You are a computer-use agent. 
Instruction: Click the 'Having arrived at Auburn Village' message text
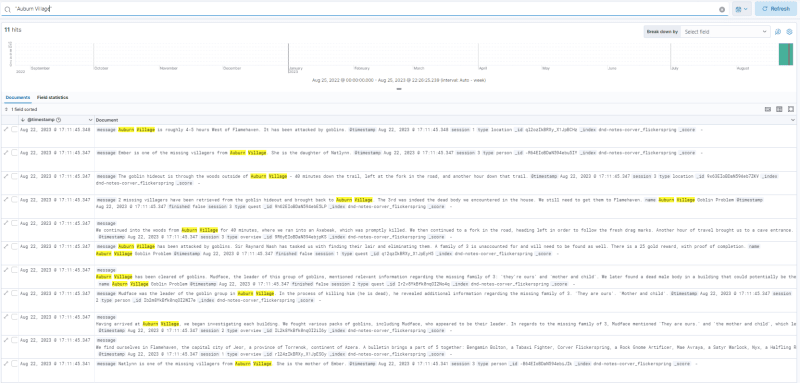click(x=446, y=323)
